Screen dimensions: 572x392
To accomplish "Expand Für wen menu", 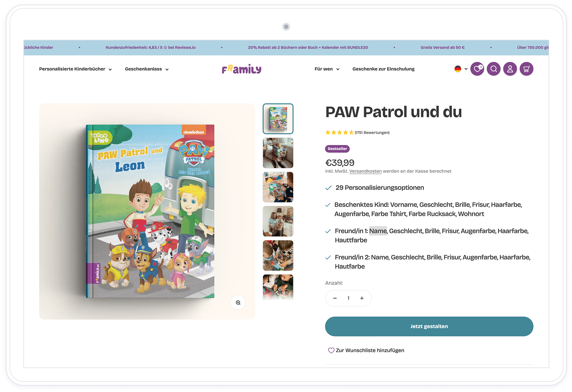I will [x=327, y=69].
